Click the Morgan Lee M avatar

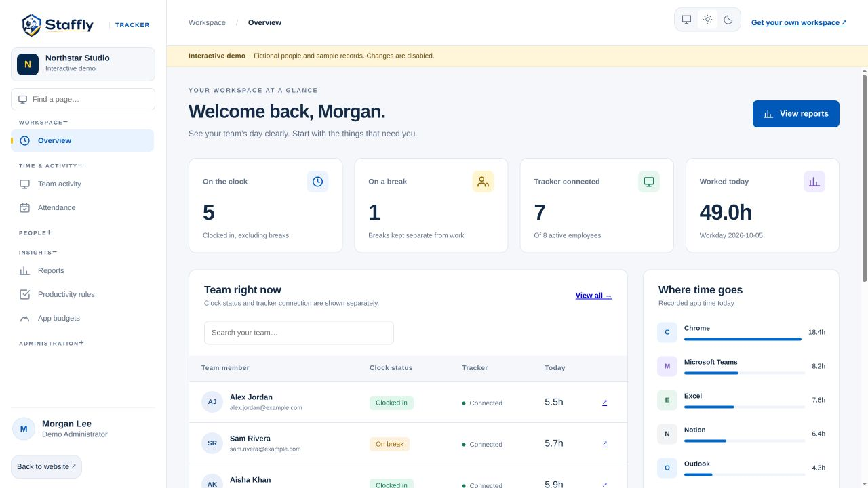[24, 428]
